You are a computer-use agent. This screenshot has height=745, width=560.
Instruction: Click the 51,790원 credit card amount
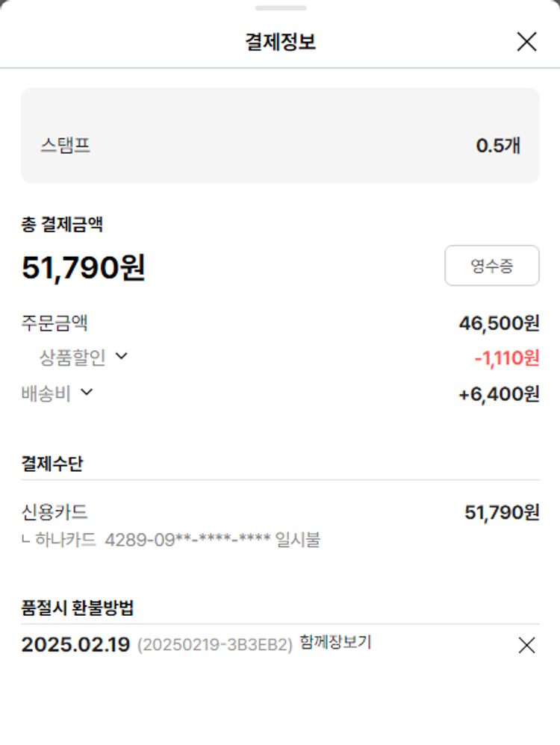(502, 512)
